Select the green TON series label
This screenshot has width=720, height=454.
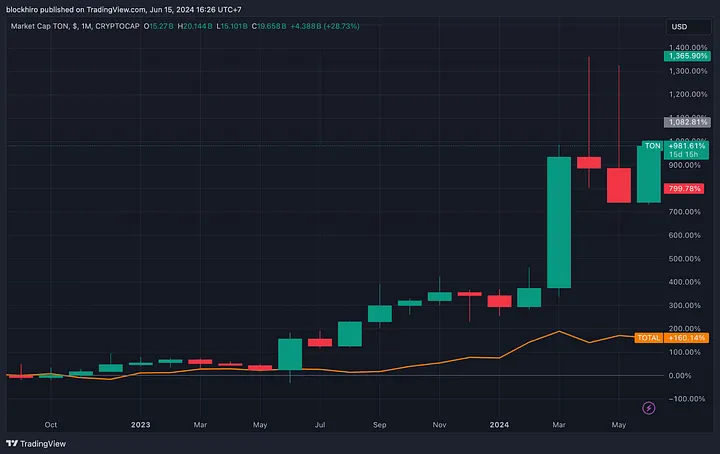pyautogui.click(x=651, y=146)
